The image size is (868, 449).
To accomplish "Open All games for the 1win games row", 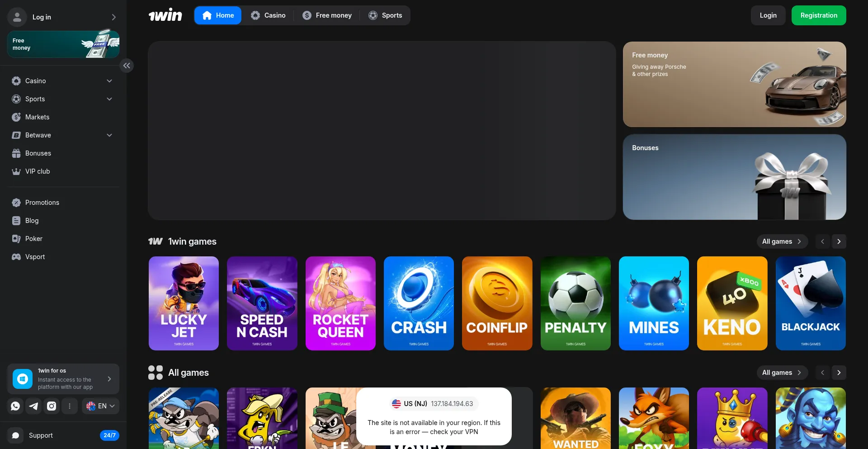I will tap(782, 241).
